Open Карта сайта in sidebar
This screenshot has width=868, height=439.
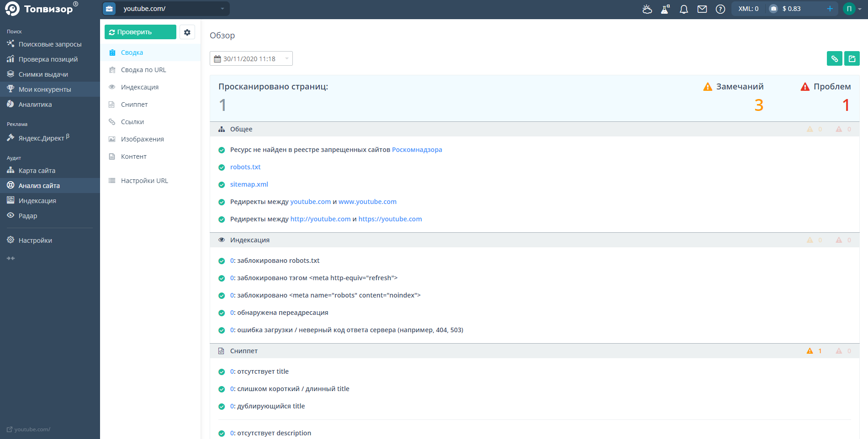[50, 171]
